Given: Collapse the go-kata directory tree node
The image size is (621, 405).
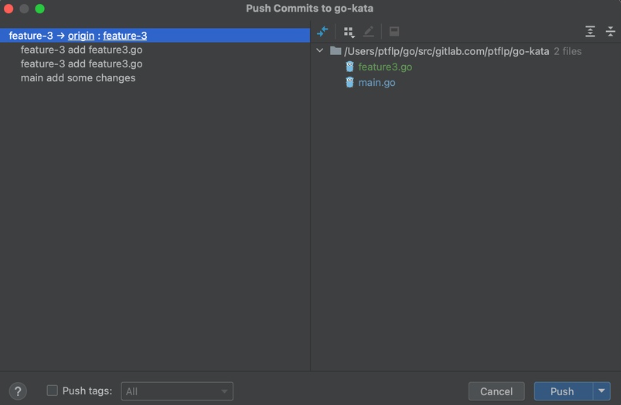Looking at the screenshot, I should click(x=320, y=51).
